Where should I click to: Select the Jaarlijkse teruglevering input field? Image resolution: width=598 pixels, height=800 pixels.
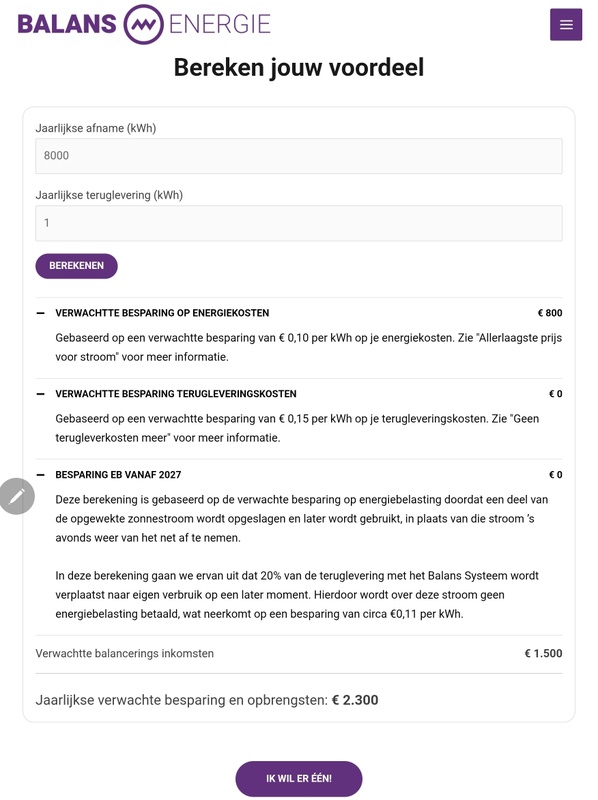point(299,224)
